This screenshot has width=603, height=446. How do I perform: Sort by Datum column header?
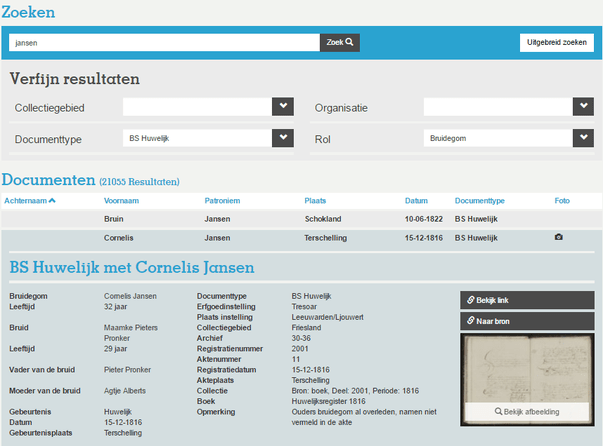click(416, 201)
